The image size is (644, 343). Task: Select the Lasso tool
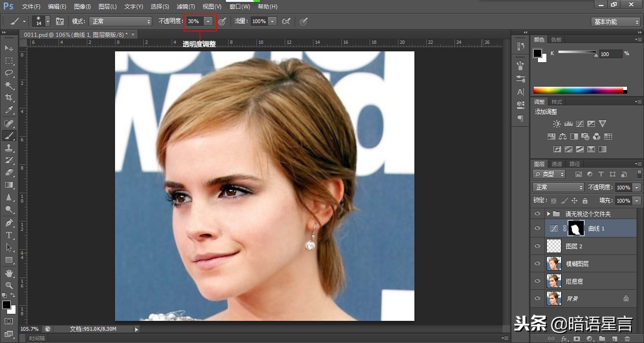tap(9, 73)
